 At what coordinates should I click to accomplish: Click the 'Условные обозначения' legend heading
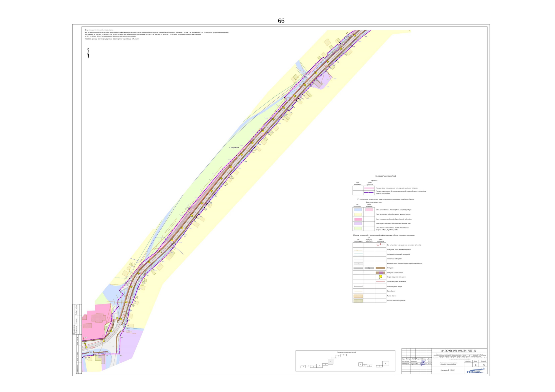[x=385, y=176]
